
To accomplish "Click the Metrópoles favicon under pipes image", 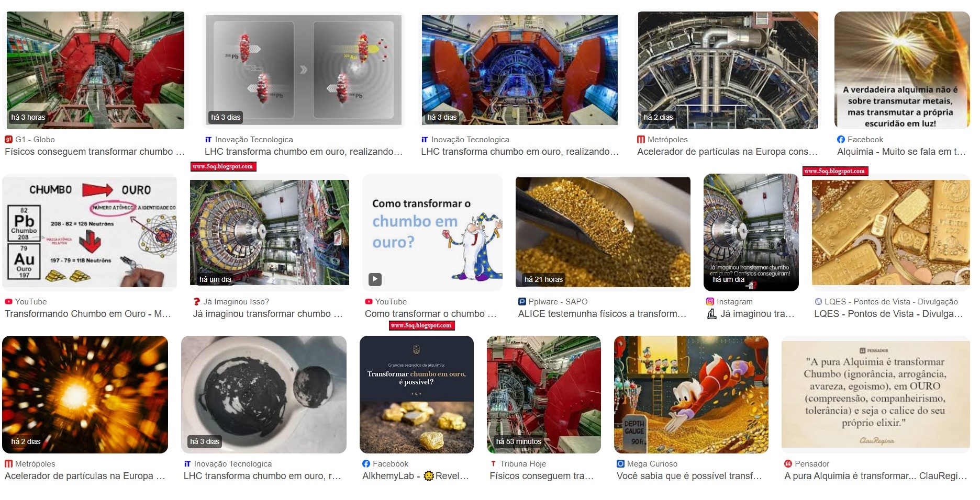I will (641, 140).
